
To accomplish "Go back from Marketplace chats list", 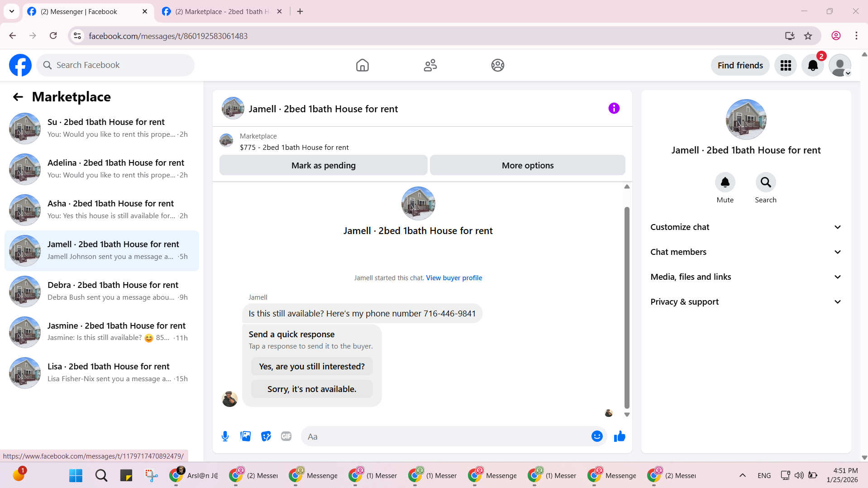I will (18, 97).
